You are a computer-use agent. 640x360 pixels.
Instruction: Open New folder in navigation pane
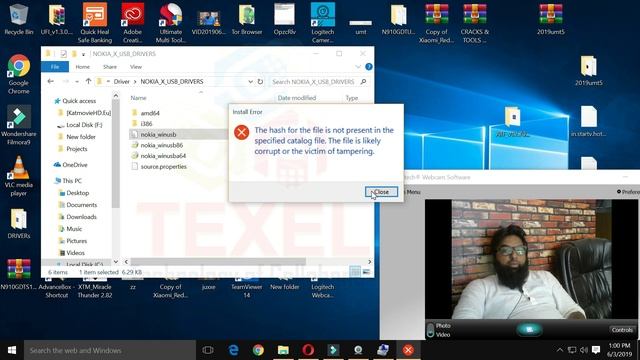tap(77, 137)
